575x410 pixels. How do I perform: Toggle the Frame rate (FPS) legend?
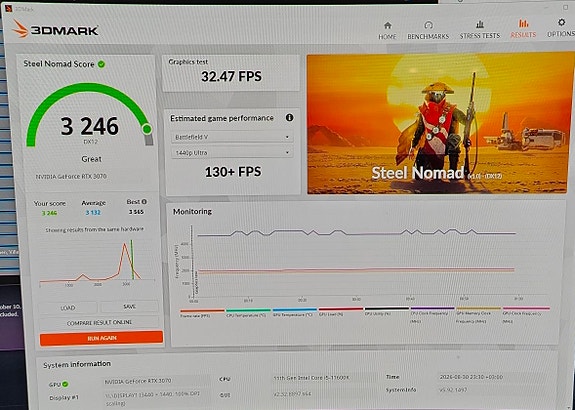coord(202,313)
